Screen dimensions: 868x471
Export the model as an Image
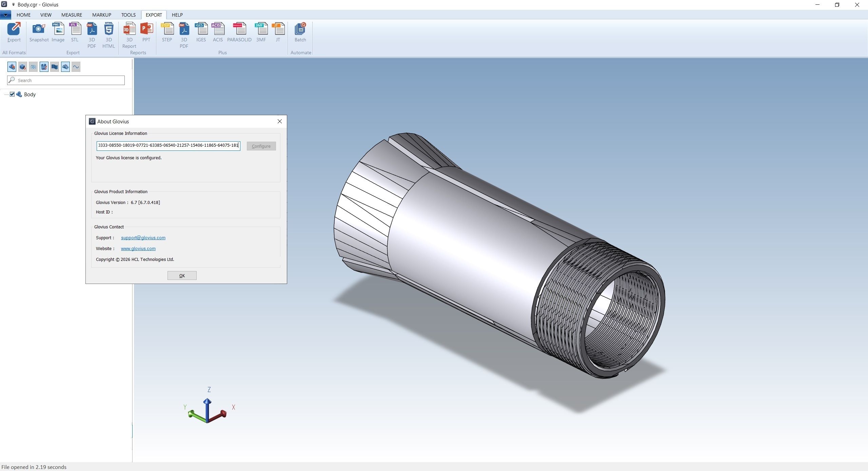[58, 32]
